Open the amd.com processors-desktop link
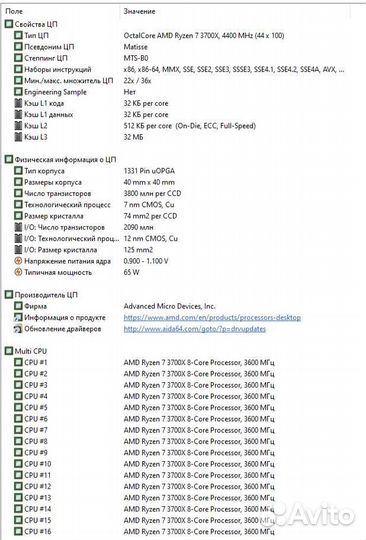 [212, 318]
